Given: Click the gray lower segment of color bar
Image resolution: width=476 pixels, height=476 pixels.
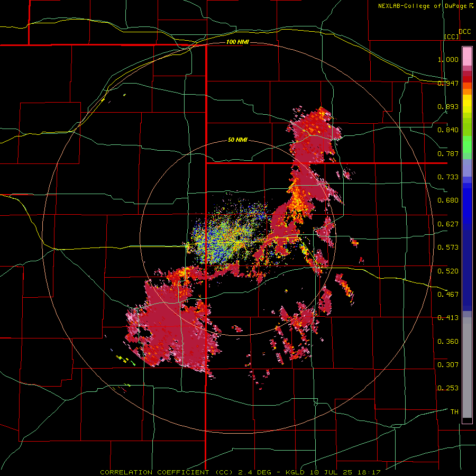Looking at the screenshot, I should click(x=467, y=368).
